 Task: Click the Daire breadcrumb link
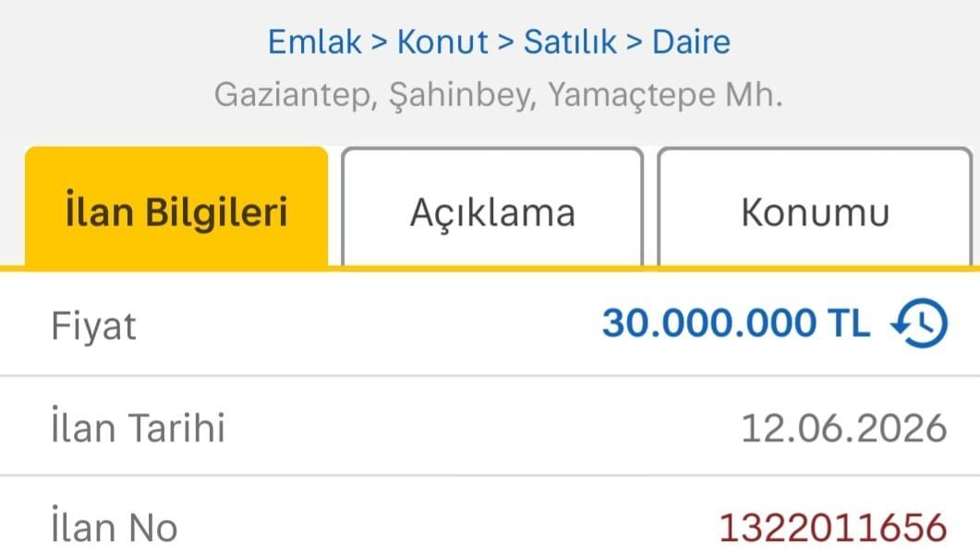click(x=691, y=42)
